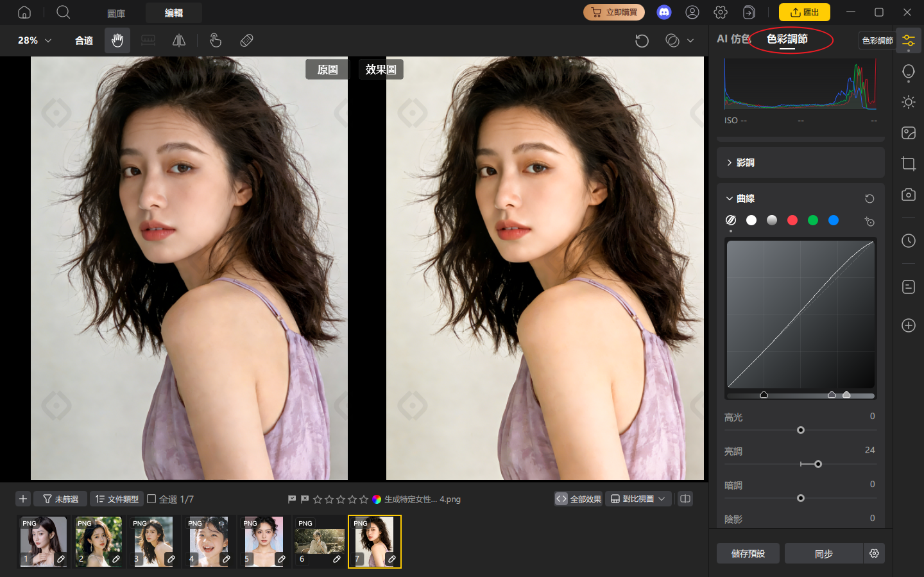This screenshot has width=924, height=577.
Task: Click the plus add icon in sidebar
Action: [x=909, y=325]
